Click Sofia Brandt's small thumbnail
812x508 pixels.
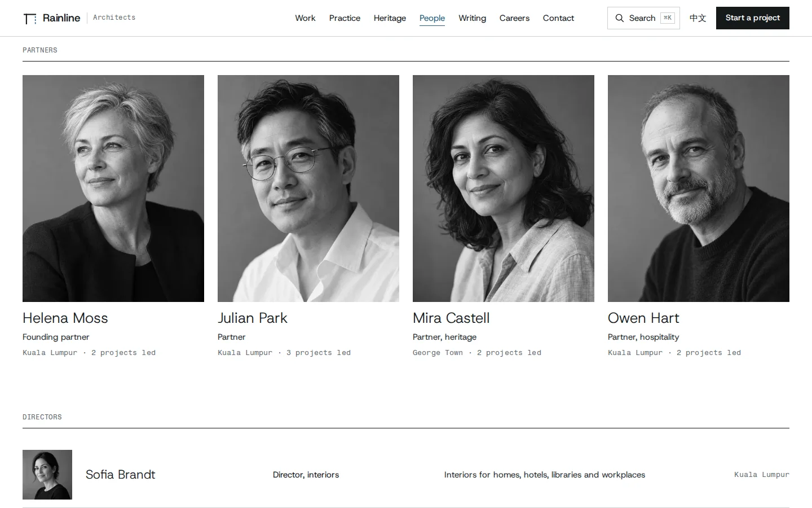coord(47,475)
